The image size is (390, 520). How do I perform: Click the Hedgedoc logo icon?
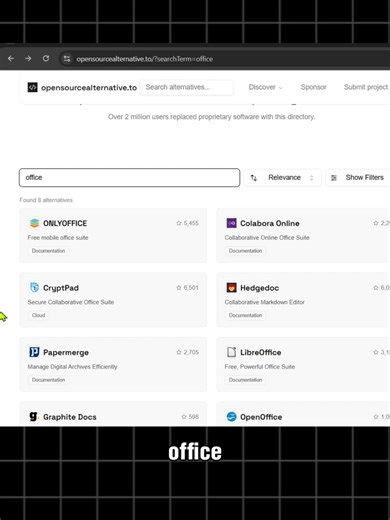(x=231, y=287)
